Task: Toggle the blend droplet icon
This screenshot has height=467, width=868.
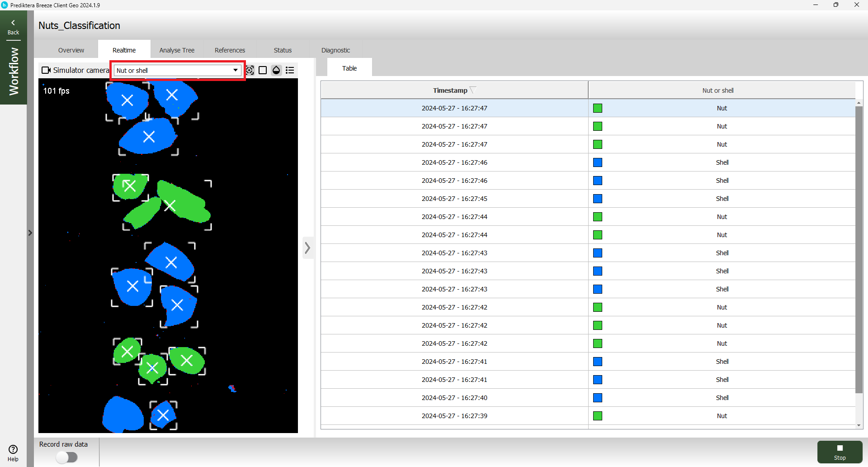Action: coord(276,70)
